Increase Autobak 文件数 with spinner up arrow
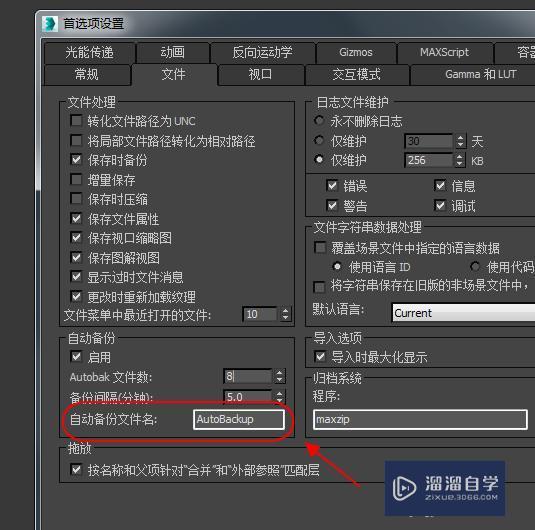The width and height of the screenshot is (535, 530). (x=279, y=373)
